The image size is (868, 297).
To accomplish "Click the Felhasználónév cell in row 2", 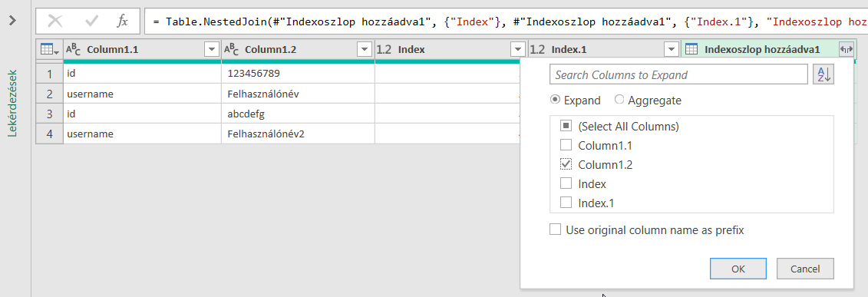I will coord(298,94).
